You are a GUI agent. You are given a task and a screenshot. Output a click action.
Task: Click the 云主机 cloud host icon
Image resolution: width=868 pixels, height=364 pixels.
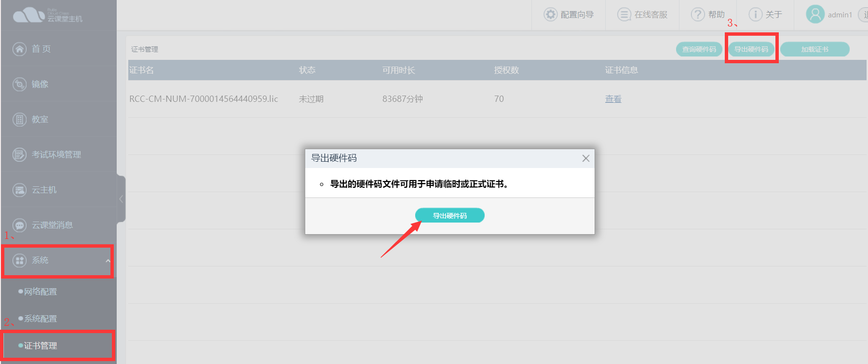(x=19, y=190)
